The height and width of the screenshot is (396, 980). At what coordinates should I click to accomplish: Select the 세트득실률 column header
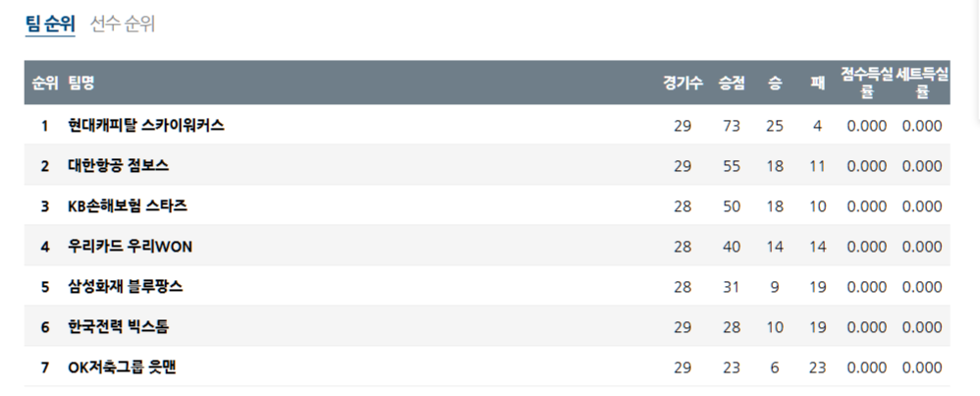tap(922, 84)
